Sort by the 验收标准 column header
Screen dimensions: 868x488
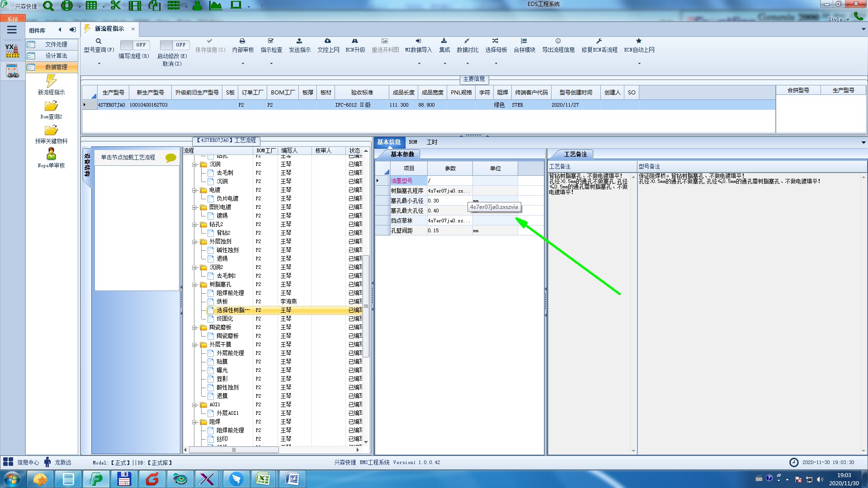pyautogui.click(x=362, y=92)
